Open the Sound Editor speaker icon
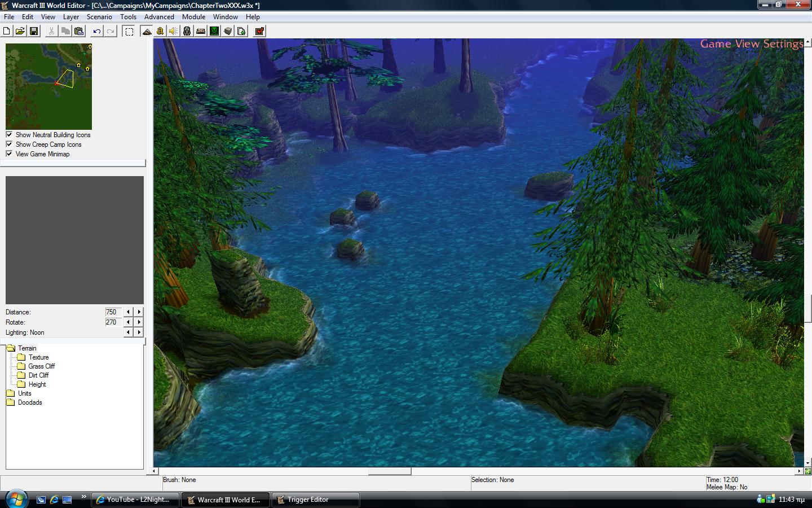The width and height of the screenshot is (812, 508). pyautogui.click(x=174, y=31)
